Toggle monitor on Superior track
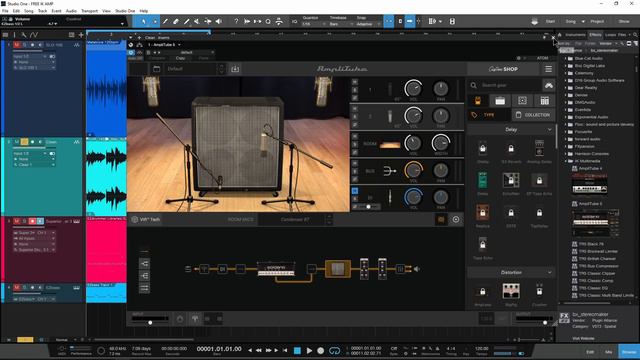The image size is (640, 360). pos(40,221)
